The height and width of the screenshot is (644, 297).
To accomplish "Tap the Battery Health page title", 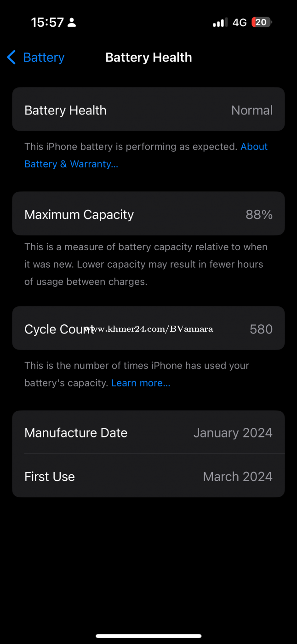I will click(x=148, y=57).
